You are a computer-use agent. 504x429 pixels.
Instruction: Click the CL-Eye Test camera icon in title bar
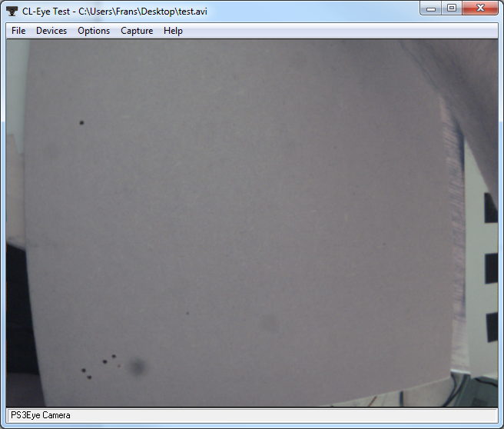(13, 12)
